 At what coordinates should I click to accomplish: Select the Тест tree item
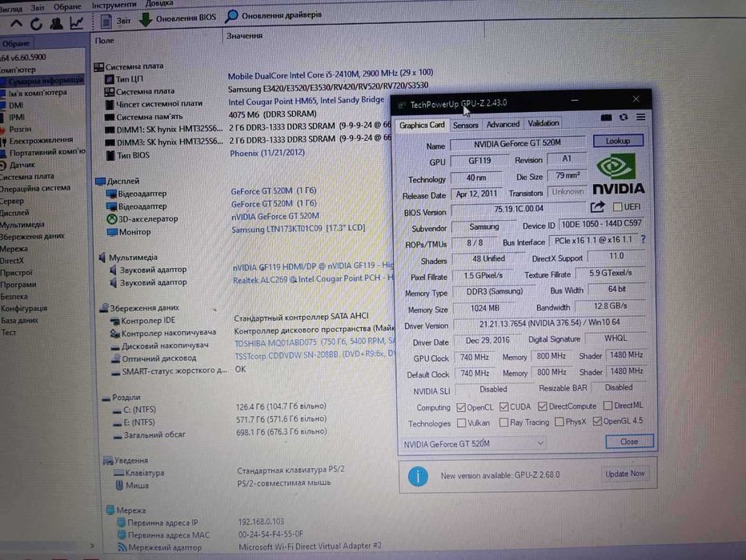tap(9, 332)
